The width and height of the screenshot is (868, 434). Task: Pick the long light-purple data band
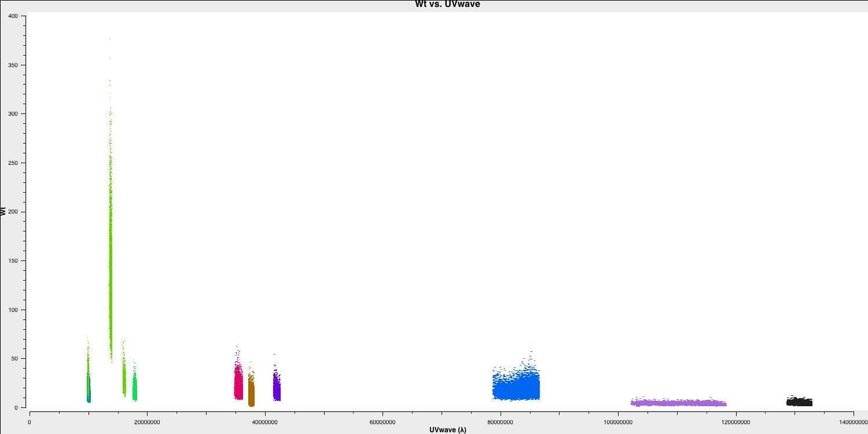[x=678, y=402]
